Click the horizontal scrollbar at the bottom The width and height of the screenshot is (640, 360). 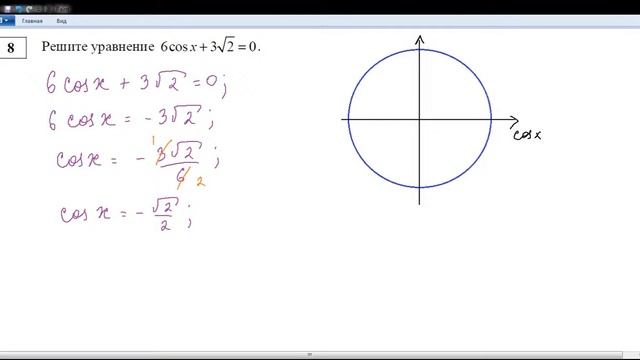click(x=311, y=355)
